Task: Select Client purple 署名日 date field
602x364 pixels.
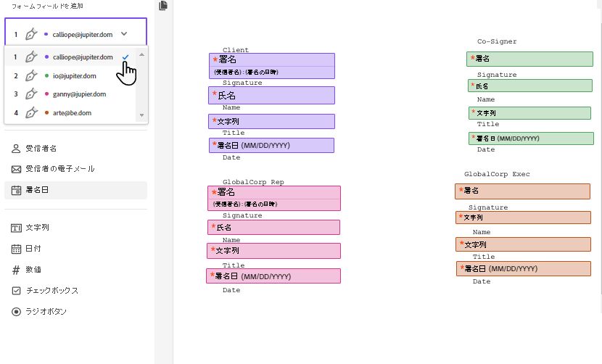Action: pos(271,146)
